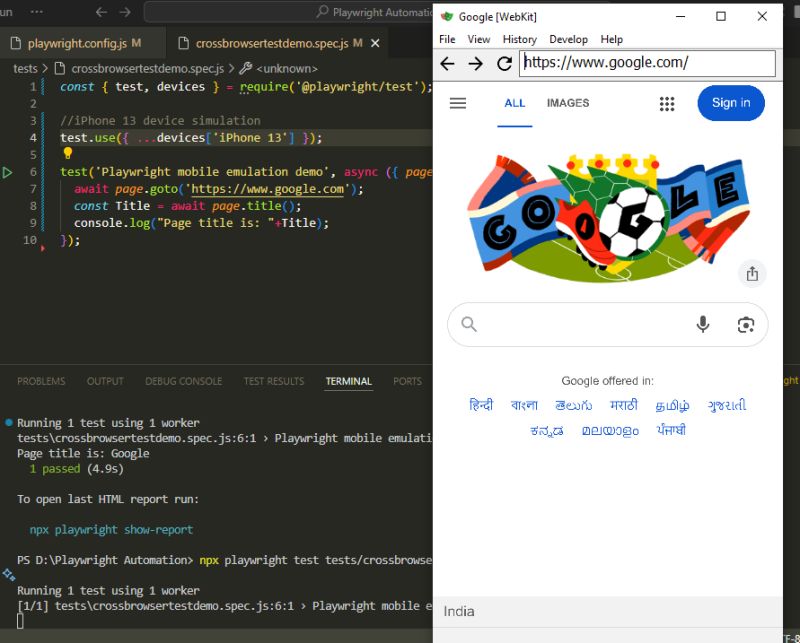Click the Sign in button

click(x=731, y=103)
